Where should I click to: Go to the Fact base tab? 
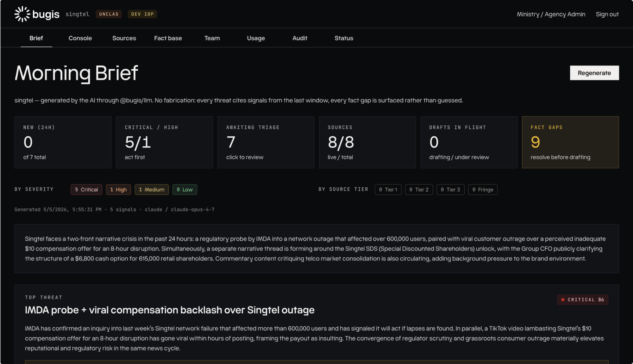168,38
